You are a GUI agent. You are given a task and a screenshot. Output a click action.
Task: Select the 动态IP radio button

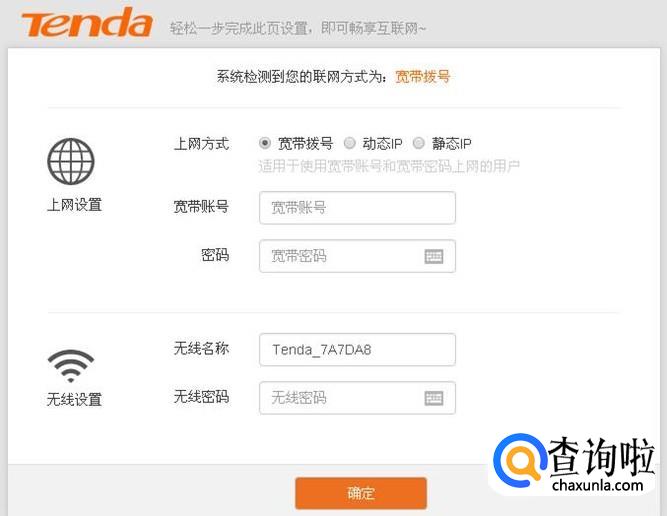coord(350,143)
